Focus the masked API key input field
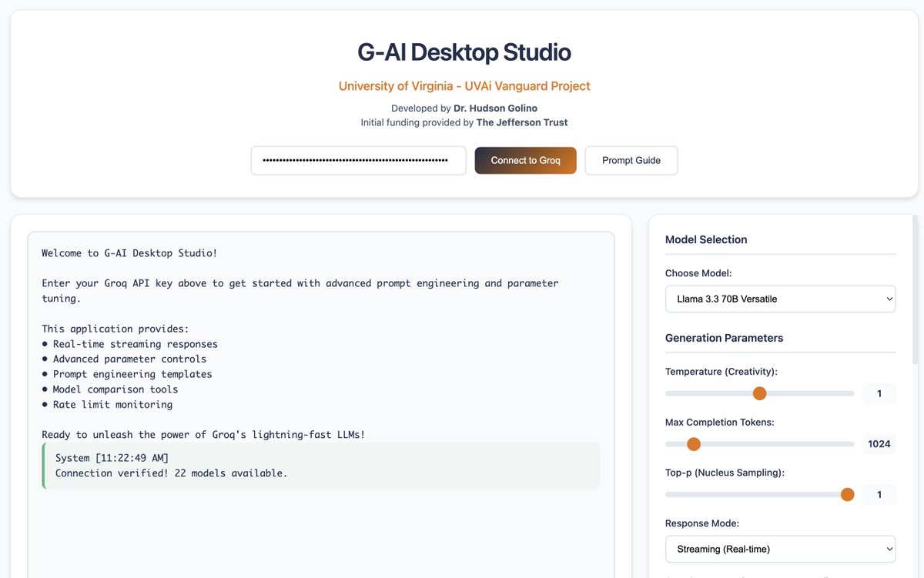This screenshot has width=924, height=578. 358,160
